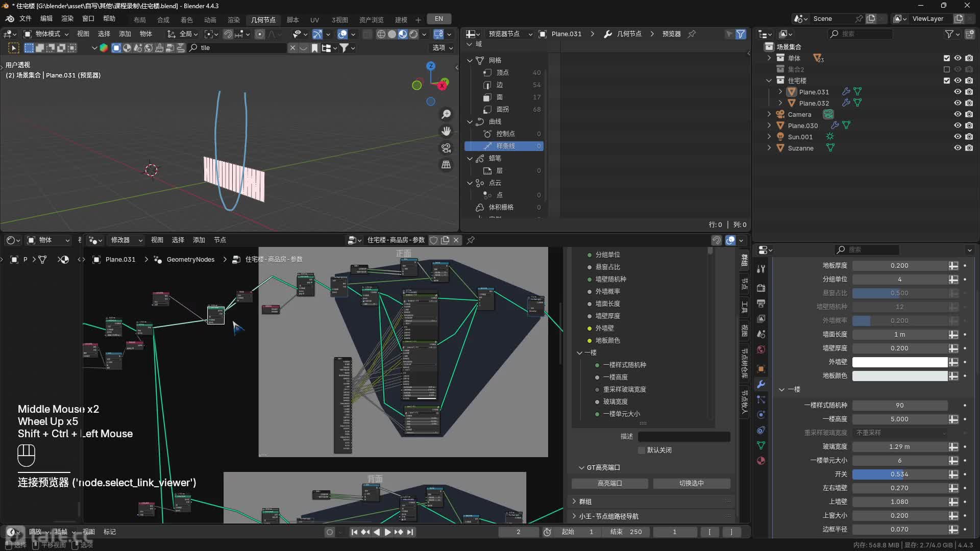Click the spreadsheet filter funnel icon

[741, 34]
